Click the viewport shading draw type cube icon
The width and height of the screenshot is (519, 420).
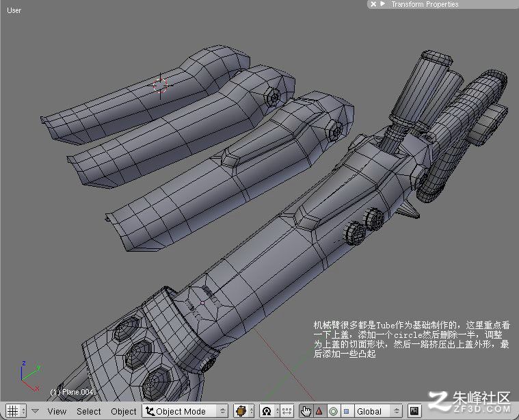point(243,411)
